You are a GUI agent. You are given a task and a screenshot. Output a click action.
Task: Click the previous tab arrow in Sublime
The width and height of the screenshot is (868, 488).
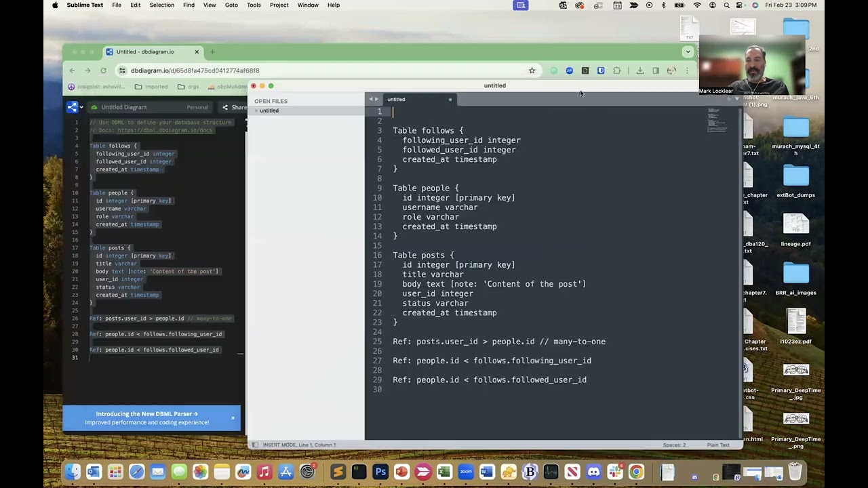click(370, 100)
